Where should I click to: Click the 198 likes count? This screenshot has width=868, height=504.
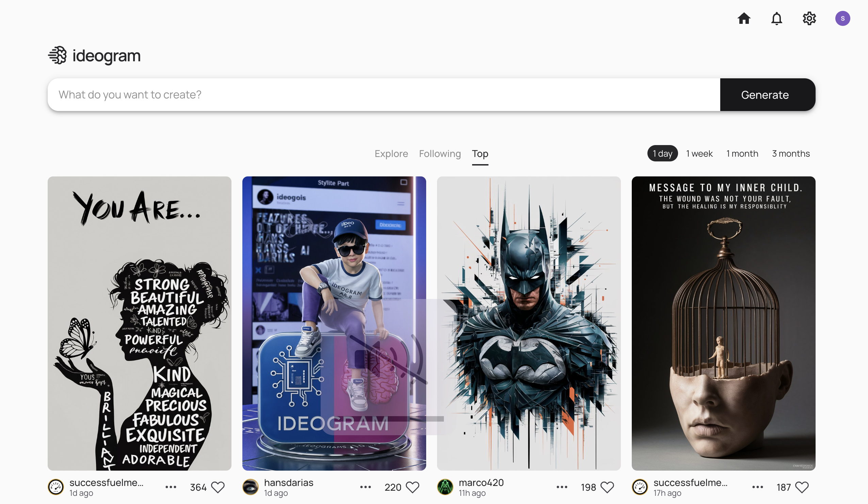point(588,487)
